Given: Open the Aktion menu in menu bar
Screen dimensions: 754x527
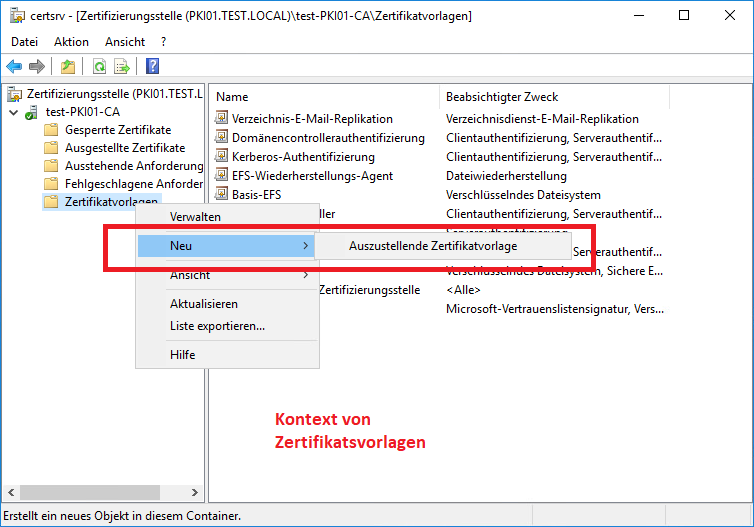Looking at the screenshot, I should tap(71, 42).
